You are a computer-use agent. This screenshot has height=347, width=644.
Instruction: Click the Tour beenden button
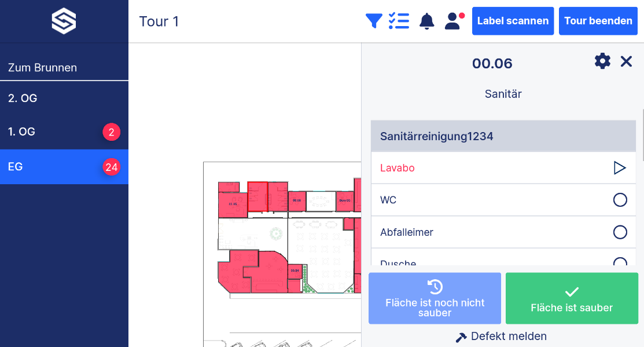click(598, 21)
